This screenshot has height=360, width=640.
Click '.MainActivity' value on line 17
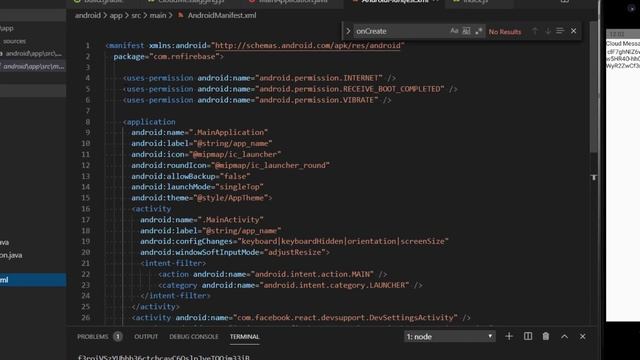[231, 220]
